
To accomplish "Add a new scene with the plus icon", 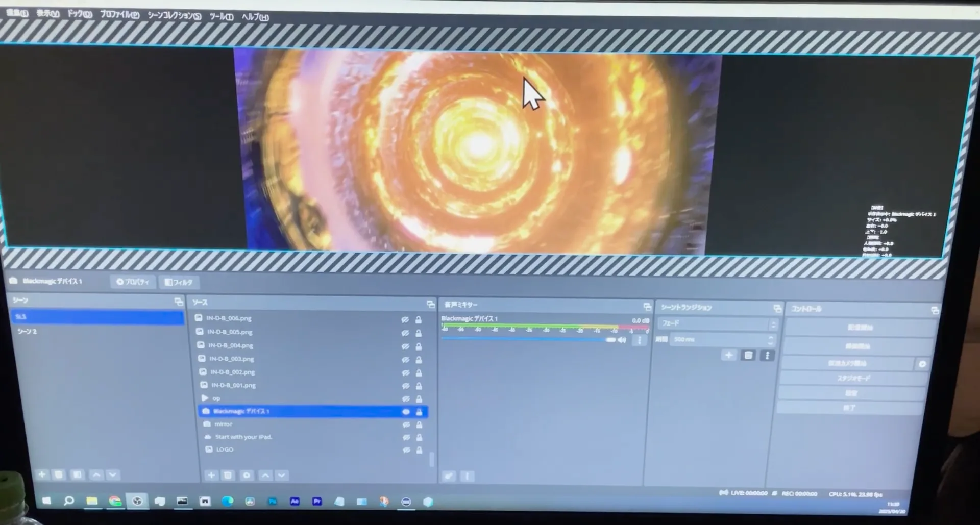I will 42,474.
